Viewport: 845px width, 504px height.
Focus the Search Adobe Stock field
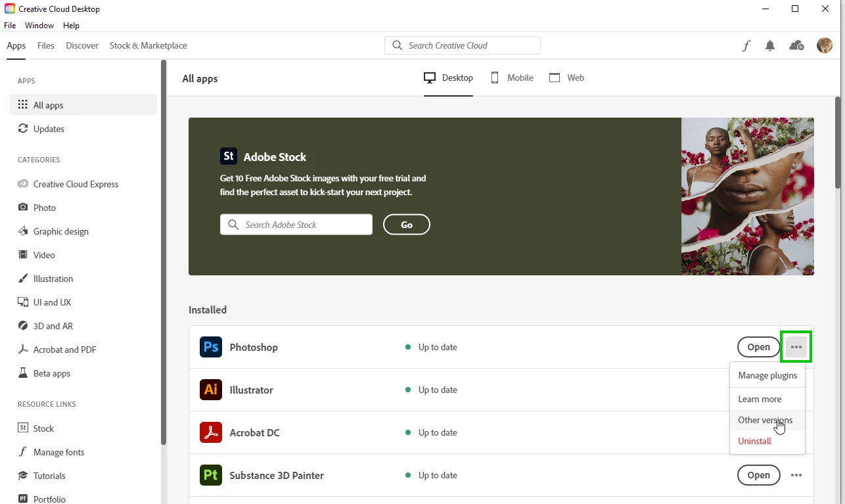pyautogui.click(x=296, y=225)
